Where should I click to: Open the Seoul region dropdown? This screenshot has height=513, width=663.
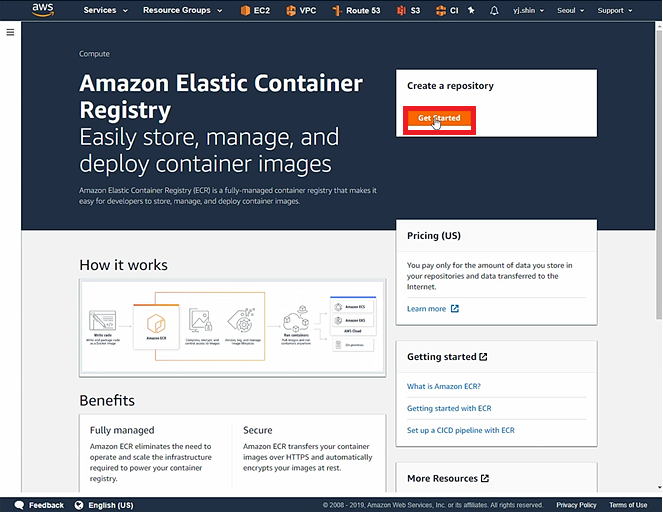[570, 10]
